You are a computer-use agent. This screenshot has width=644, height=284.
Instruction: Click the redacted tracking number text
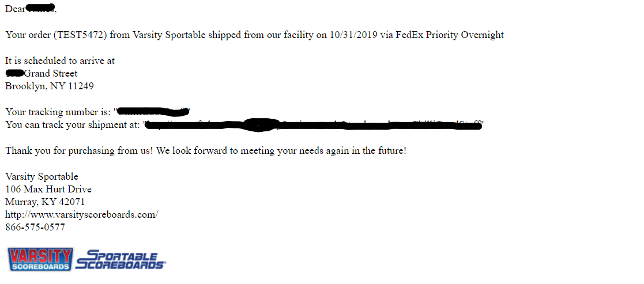(x=153, y=112)
